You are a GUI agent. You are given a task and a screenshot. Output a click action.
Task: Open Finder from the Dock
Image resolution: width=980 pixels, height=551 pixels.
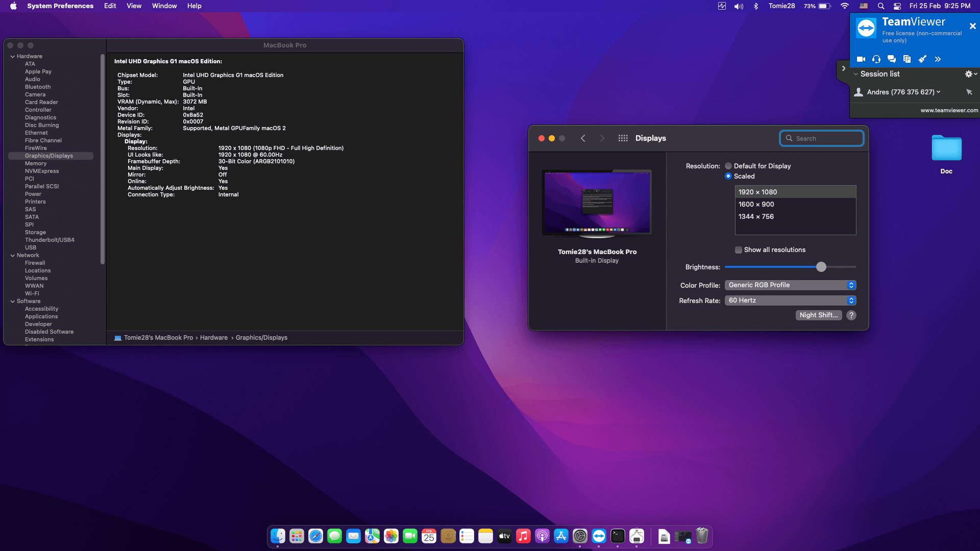[278, 536]
